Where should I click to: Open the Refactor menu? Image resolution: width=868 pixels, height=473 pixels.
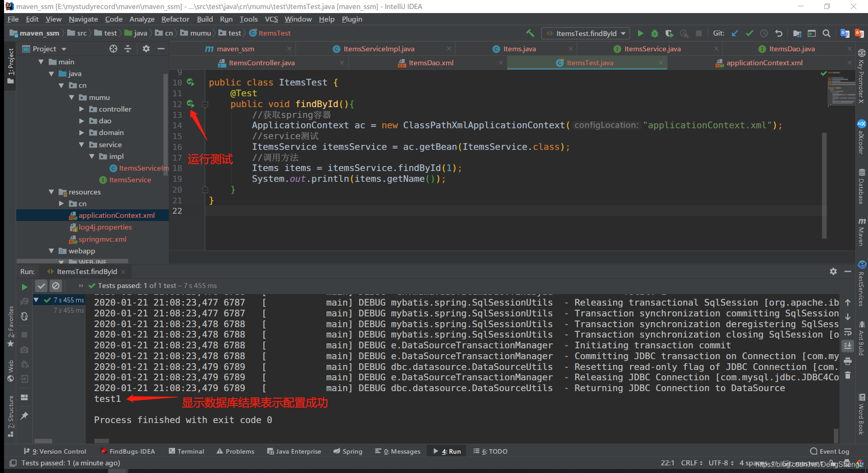pyautogui.click(x=175, y=19)
